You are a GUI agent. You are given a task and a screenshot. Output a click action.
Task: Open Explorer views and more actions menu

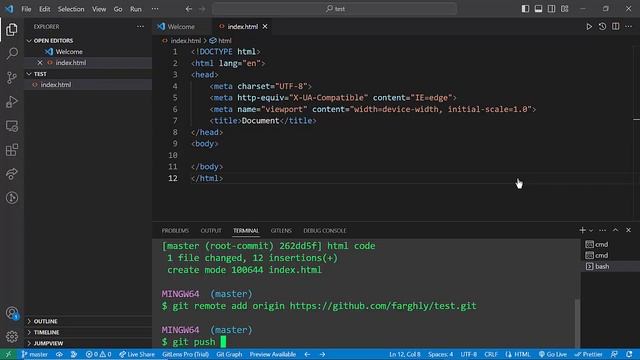(x=140, y=27)
